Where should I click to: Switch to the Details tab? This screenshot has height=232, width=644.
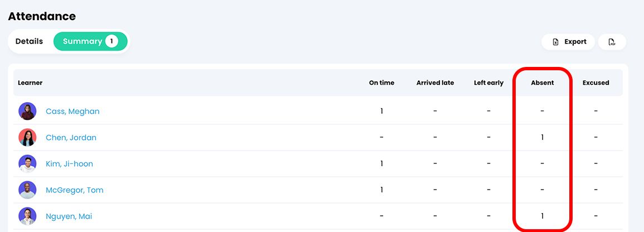[x=29, y=41]
